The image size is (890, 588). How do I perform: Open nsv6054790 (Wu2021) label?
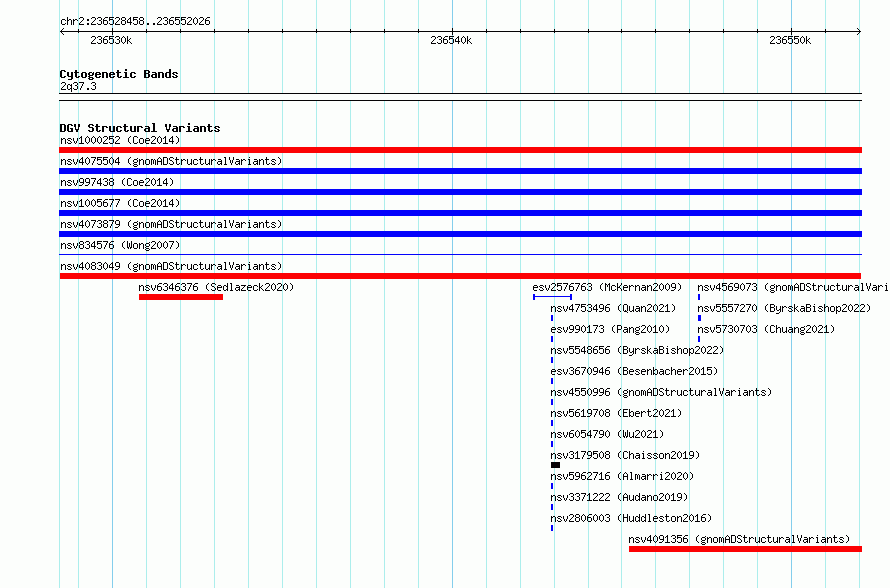click(x=607, y=434)
